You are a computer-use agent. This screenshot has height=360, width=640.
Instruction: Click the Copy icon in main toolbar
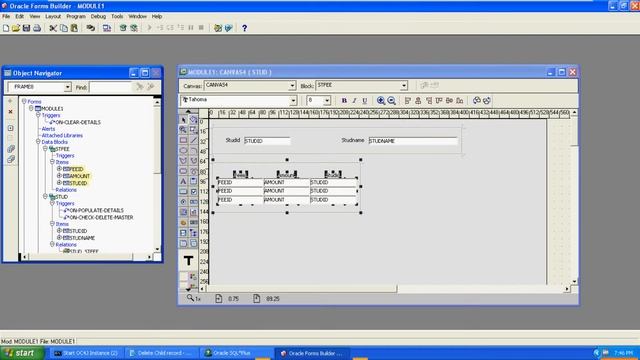(x=64, y=28)
